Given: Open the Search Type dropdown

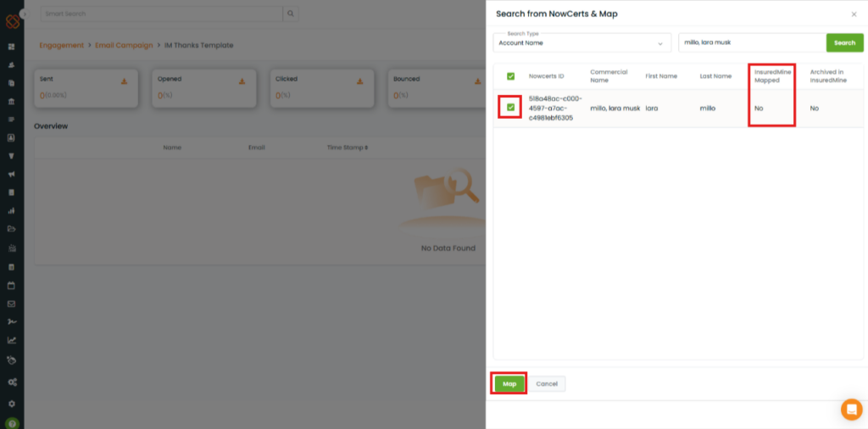Looking at the screenshot, I should [581, 42].
